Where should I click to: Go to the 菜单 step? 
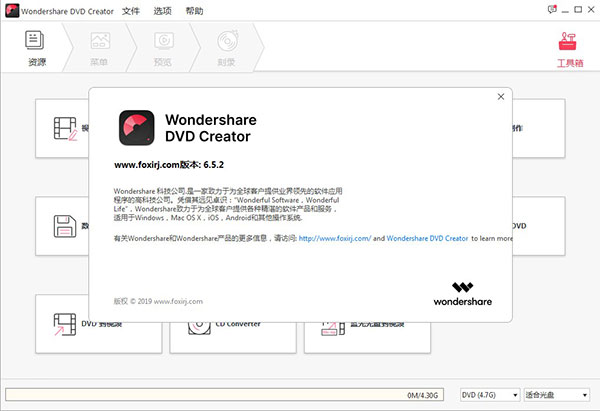click(99, 47)
